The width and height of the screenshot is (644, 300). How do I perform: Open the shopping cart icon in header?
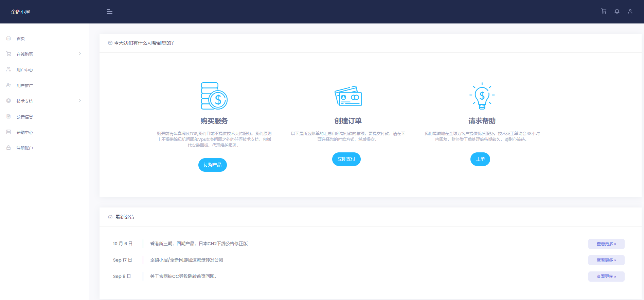[x=604, y=11]
